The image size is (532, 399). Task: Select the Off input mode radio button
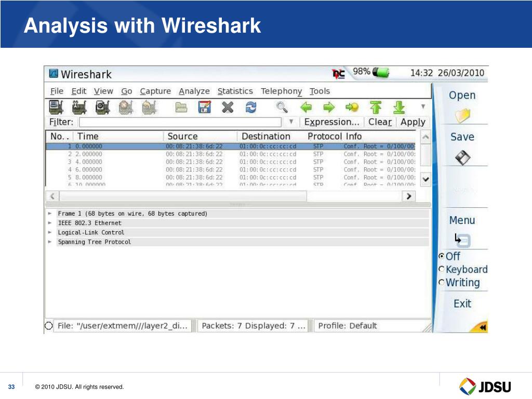441,256
